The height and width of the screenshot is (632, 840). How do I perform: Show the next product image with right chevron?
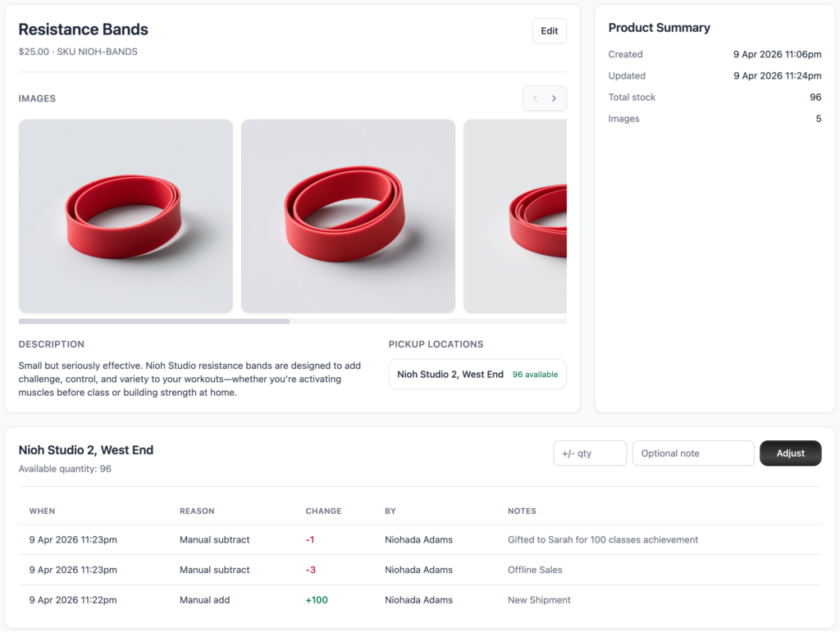coord(555,98)
